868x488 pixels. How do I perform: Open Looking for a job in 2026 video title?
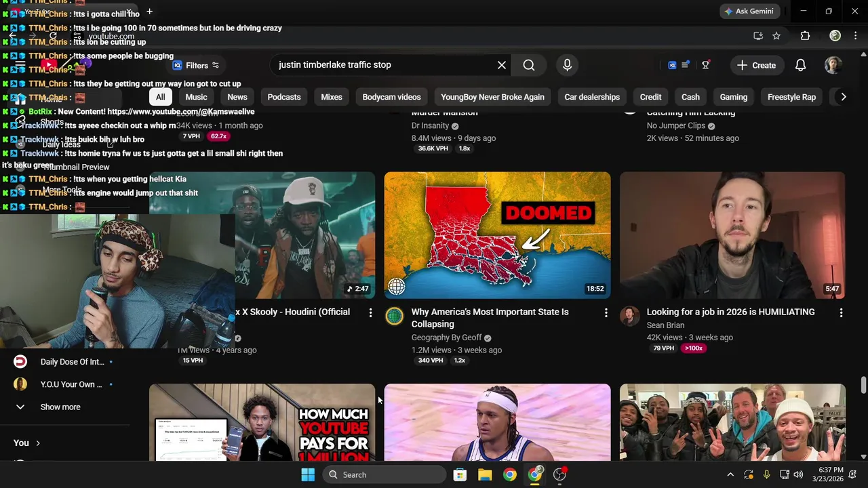[730, 312]
